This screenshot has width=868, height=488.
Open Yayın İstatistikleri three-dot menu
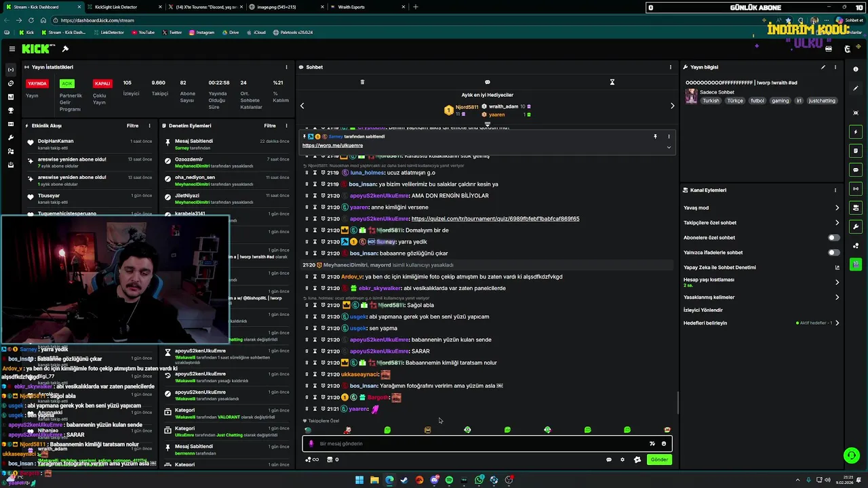click(x=288, y=67)
